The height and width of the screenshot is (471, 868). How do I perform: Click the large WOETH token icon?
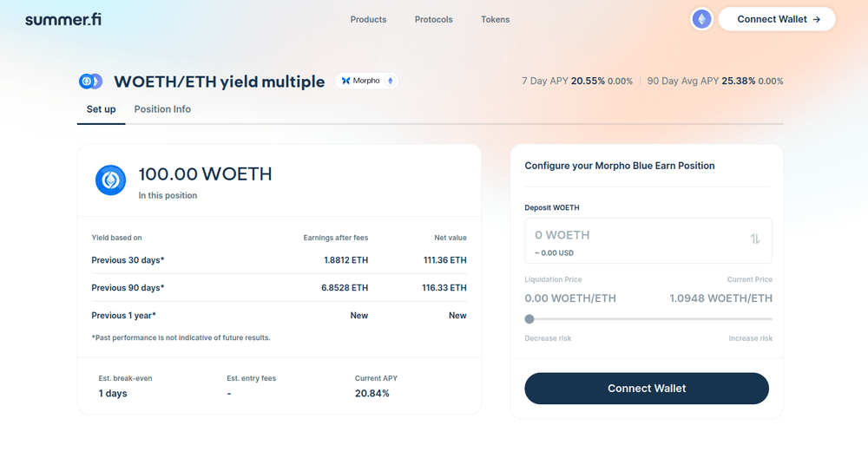coord(110,180)
